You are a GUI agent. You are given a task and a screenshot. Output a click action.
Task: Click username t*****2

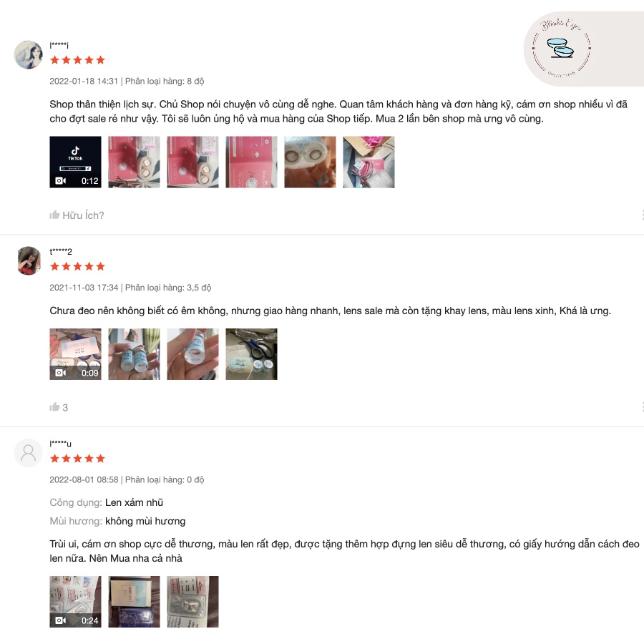[x=61, y=251]
